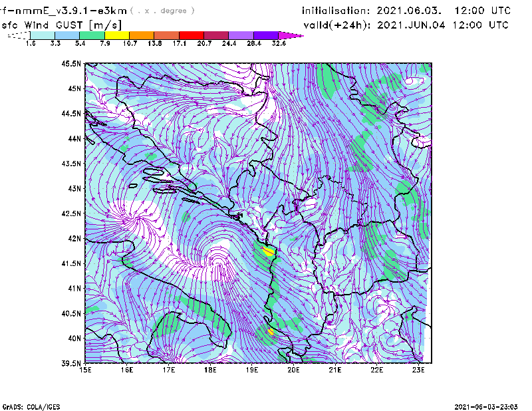Click the yellow gust patch near 41.7N 19.4E
The image size is (532, 411).
(x=269, y=251)
